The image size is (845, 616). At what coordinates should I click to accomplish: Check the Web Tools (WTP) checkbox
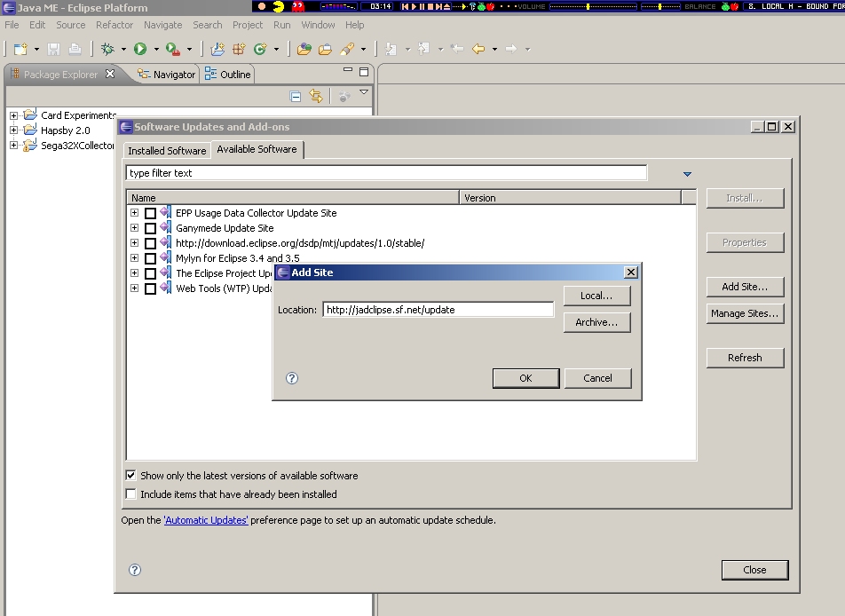[x=150, y=288]
